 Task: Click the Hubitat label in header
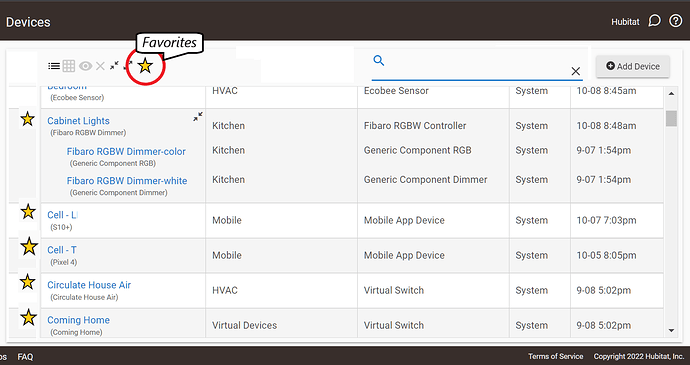(625, 22)
